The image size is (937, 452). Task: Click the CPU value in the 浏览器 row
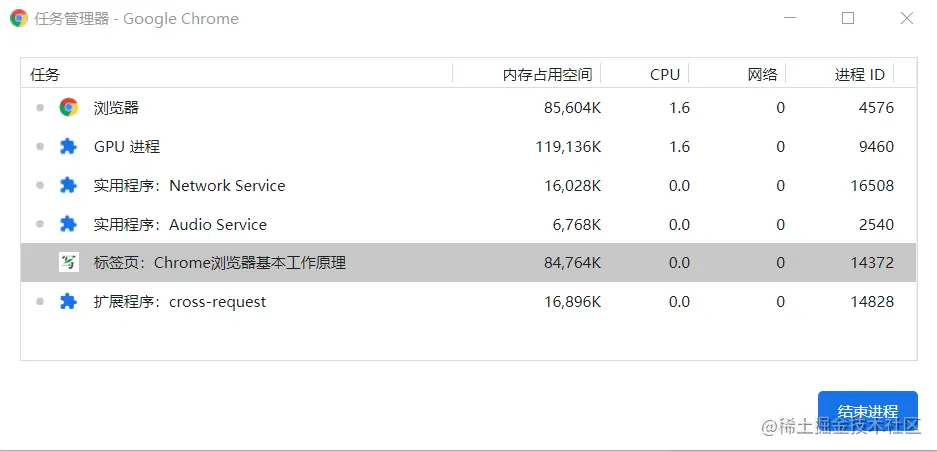click(679, 108)
